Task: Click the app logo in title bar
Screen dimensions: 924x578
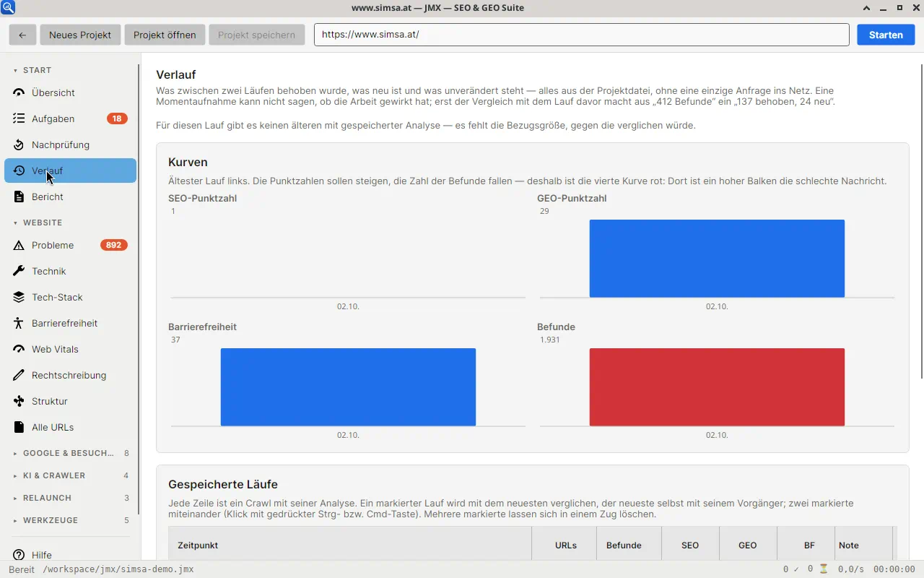Action: pyautogui.click(x=8, y=8)
